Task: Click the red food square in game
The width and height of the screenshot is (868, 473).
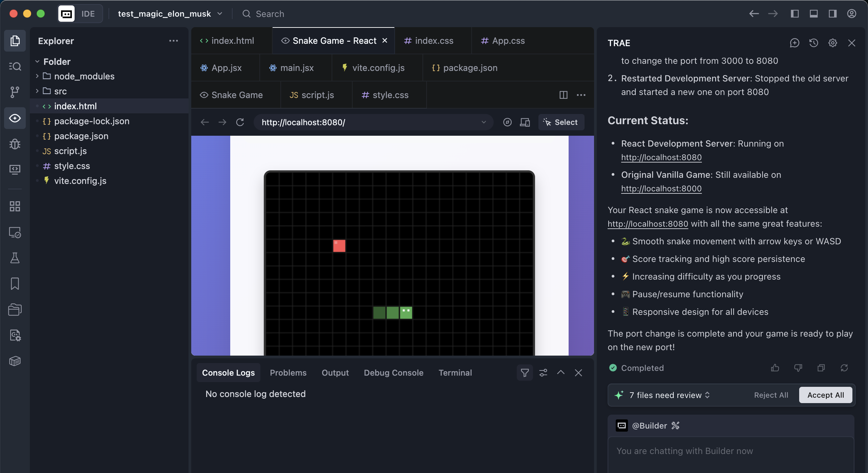Action: click(x=339, y=246)
